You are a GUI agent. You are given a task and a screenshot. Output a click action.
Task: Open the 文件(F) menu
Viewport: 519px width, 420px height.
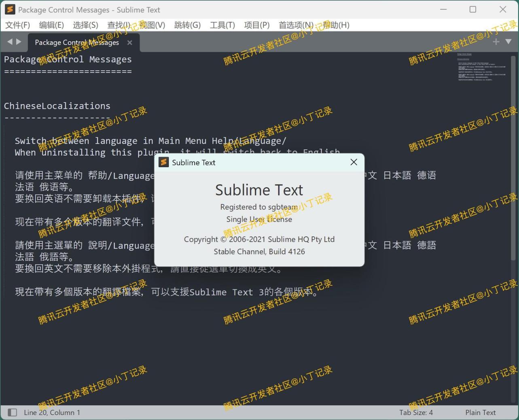click(x=17, y=25)
